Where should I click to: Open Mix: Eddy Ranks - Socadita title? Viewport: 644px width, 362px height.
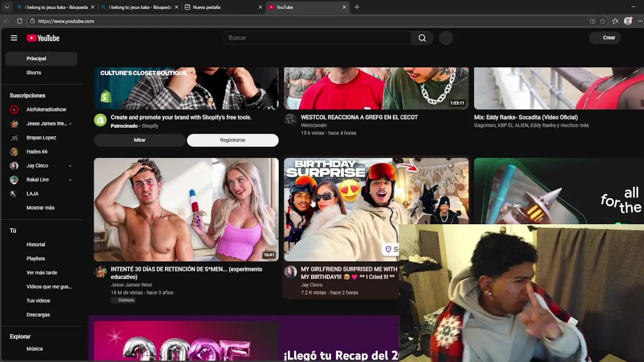tap(526, 117)
